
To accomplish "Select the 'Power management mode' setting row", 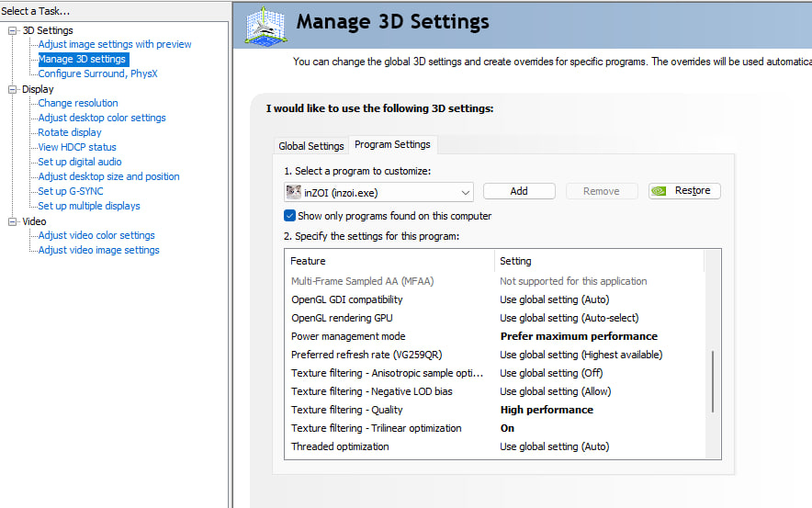I will (348, 336).
